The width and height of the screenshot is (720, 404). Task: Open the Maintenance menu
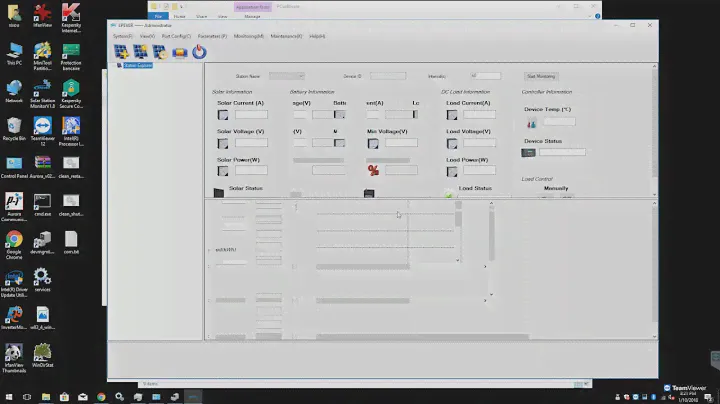click(287, 35)
